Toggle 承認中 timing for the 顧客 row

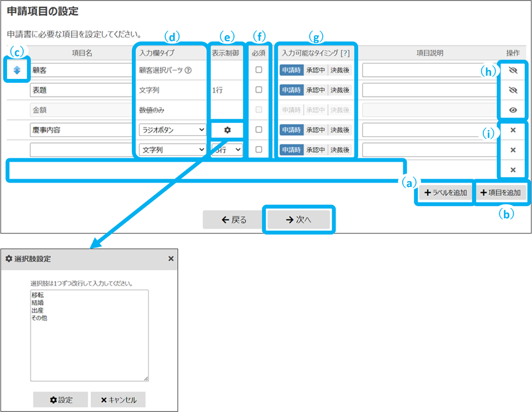pyautogui.click(x=316, y=70)
